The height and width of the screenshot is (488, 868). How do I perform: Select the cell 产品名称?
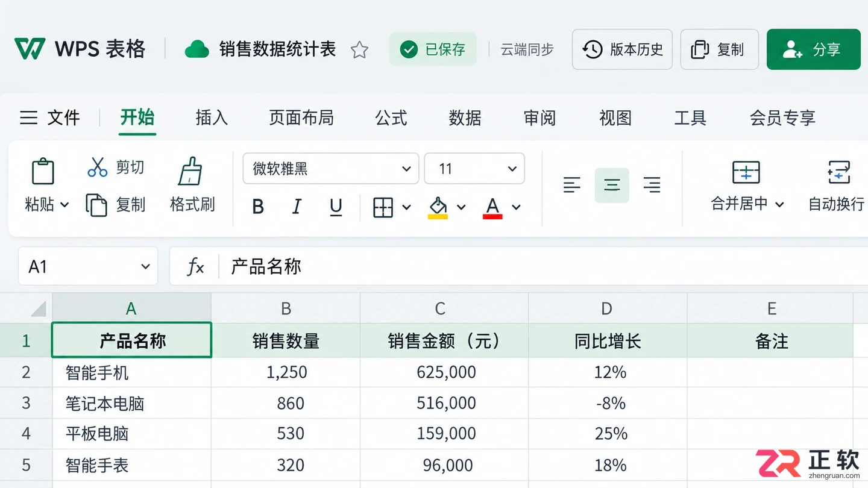(131, 341)
